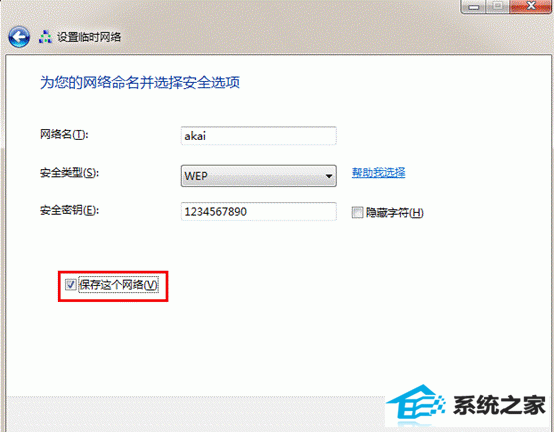Click the 网络名(T) label

[64, 134]
